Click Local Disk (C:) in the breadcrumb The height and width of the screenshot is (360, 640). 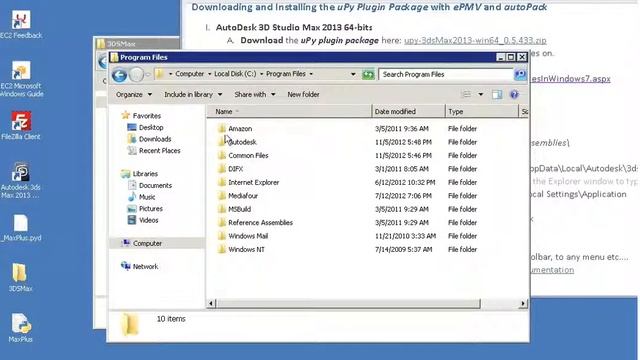click(x=235, y=74)
